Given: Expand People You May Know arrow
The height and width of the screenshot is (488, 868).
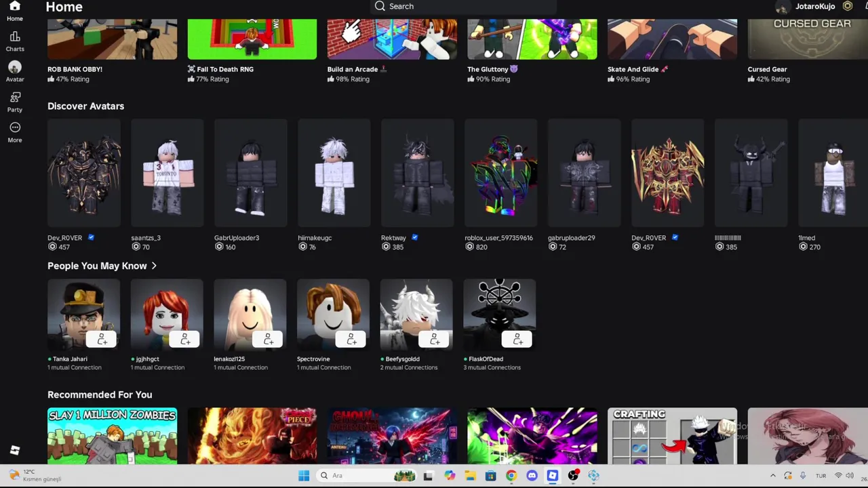Looking at the screenshot, I should click(x=154, y=266).
